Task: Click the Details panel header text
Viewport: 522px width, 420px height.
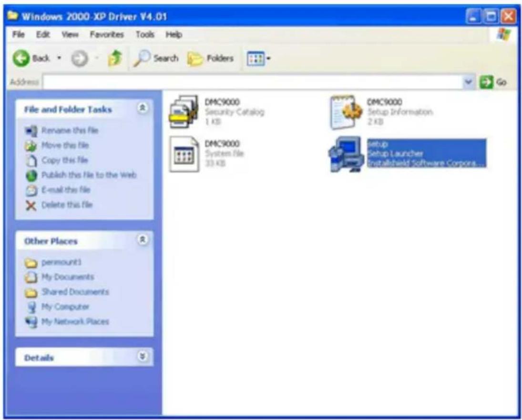Action: (39, 358)
